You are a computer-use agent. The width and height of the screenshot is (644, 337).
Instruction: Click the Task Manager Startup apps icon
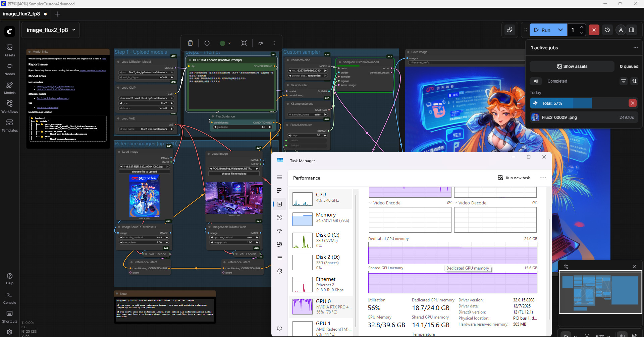tap(279, 231)
